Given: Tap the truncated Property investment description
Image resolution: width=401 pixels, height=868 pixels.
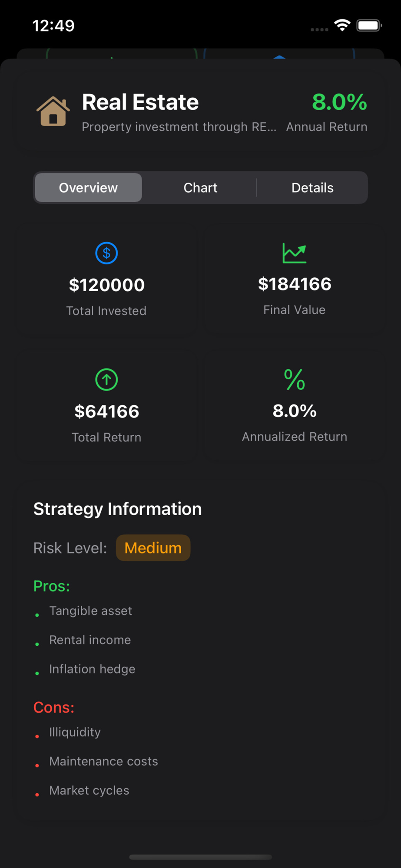Looking at the screenshot, I should tap(179, 127).
